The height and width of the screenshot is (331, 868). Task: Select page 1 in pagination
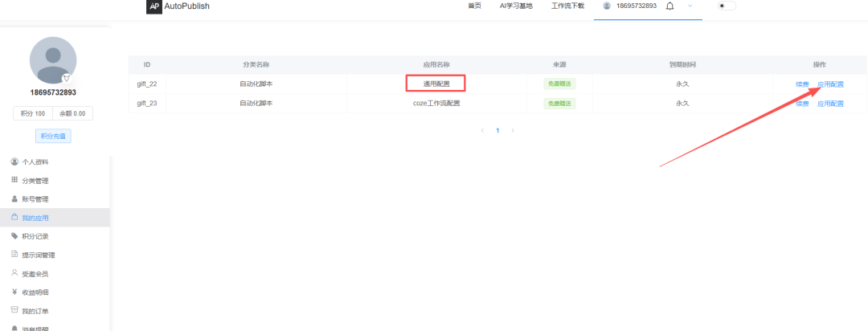click(x=497, y=131)
